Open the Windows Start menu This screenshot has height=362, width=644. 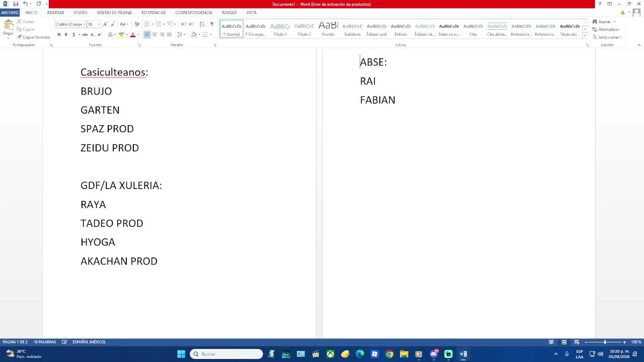[x=181, y=354]
